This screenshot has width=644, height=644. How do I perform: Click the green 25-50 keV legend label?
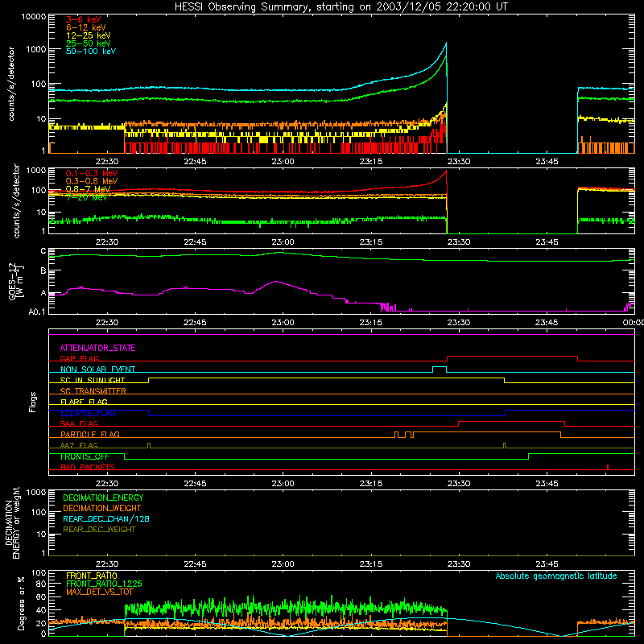pyautogui.click(x=89, y=43)
